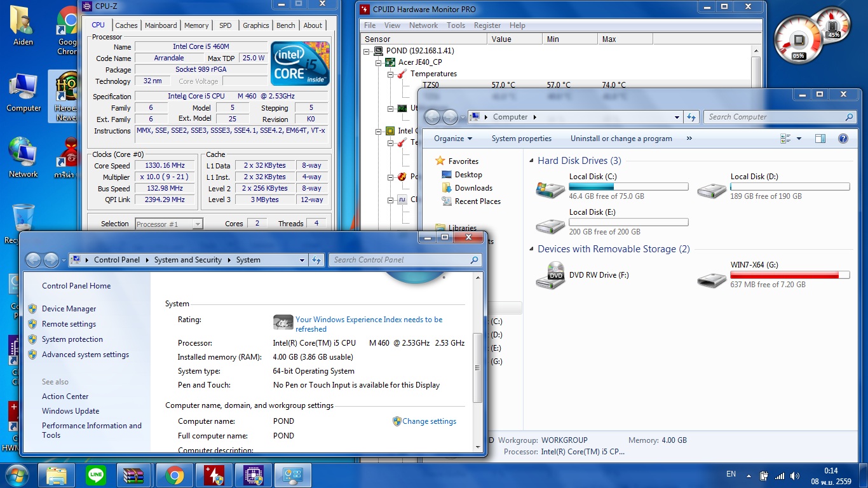The width and height of the screenshot is (868, 488).
Task: Open the Tools menu in HWMonitor
Action: [x=456, y=25]
